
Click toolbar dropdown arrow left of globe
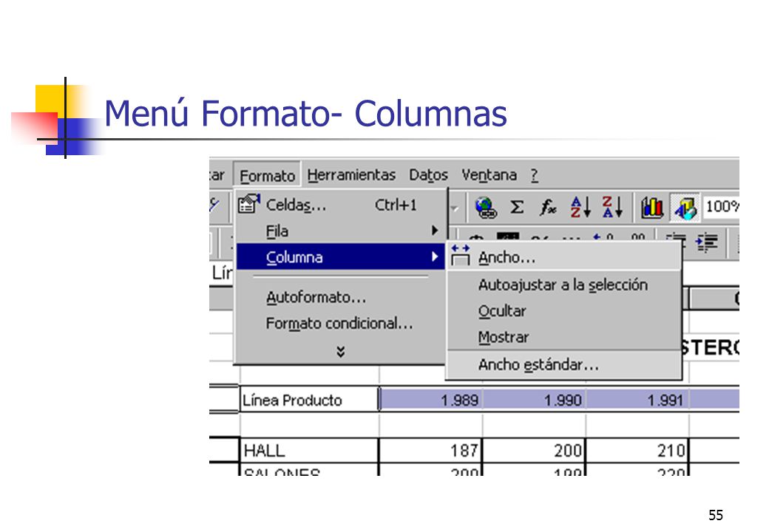point(454,208)
